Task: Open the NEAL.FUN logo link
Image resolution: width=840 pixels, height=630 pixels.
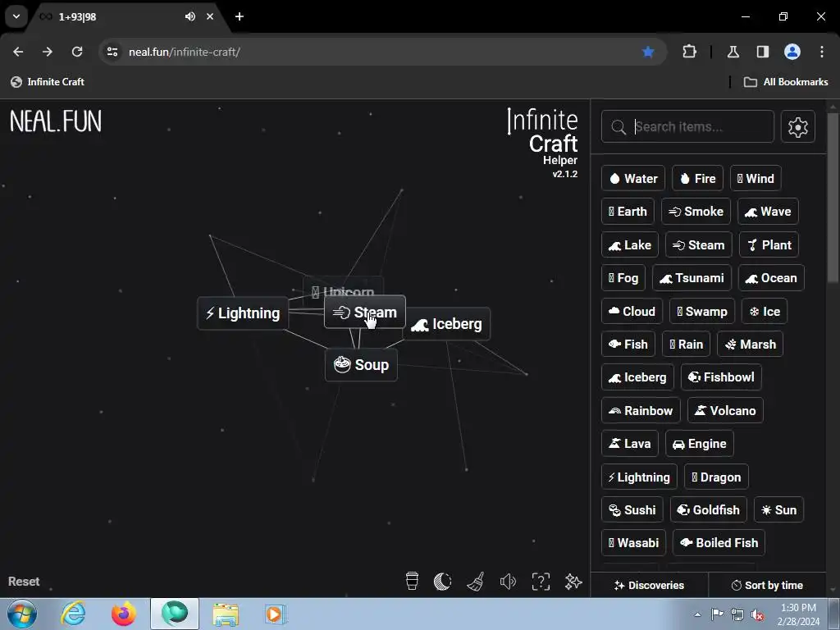Action: [x=56, y=121]
